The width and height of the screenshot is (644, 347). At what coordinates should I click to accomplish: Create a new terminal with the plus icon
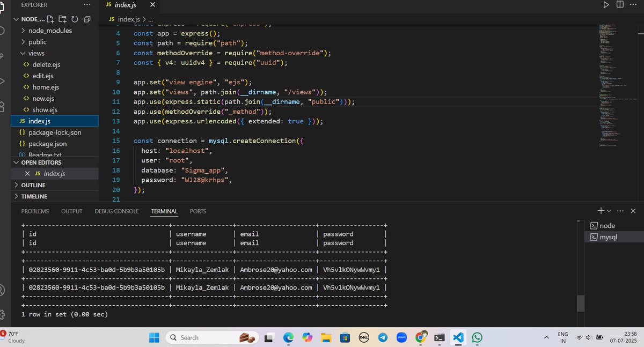pyautogui.click(x=601, y=211)
